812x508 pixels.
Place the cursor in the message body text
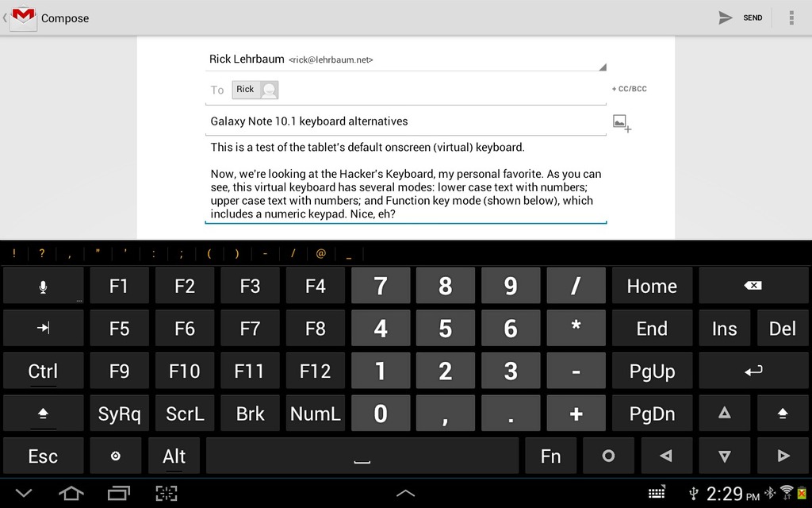405,180
